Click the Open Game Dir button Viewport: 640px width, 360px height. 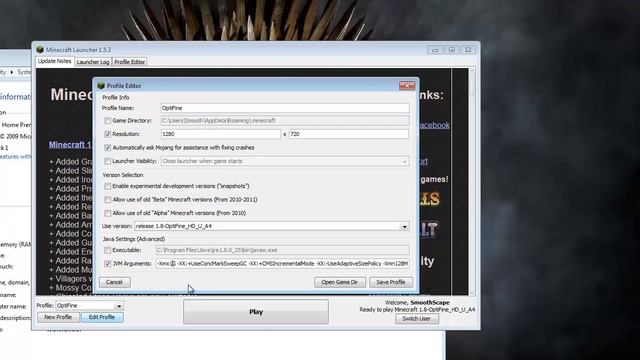tap(340, 282)
